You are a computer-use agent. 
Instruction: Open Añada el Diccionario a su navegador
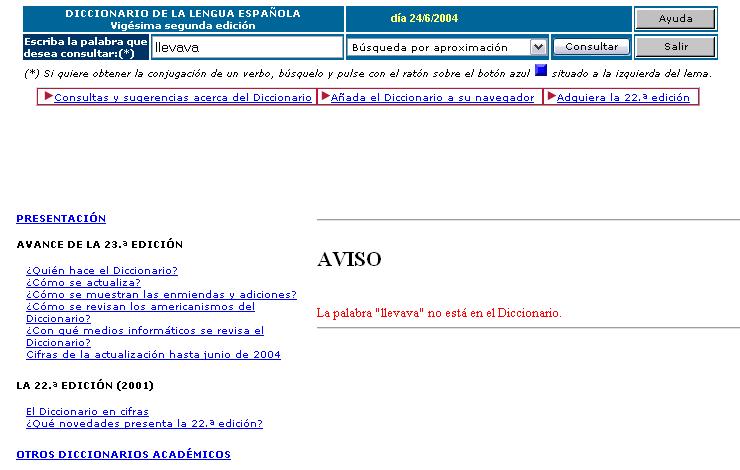pos(432,98)
